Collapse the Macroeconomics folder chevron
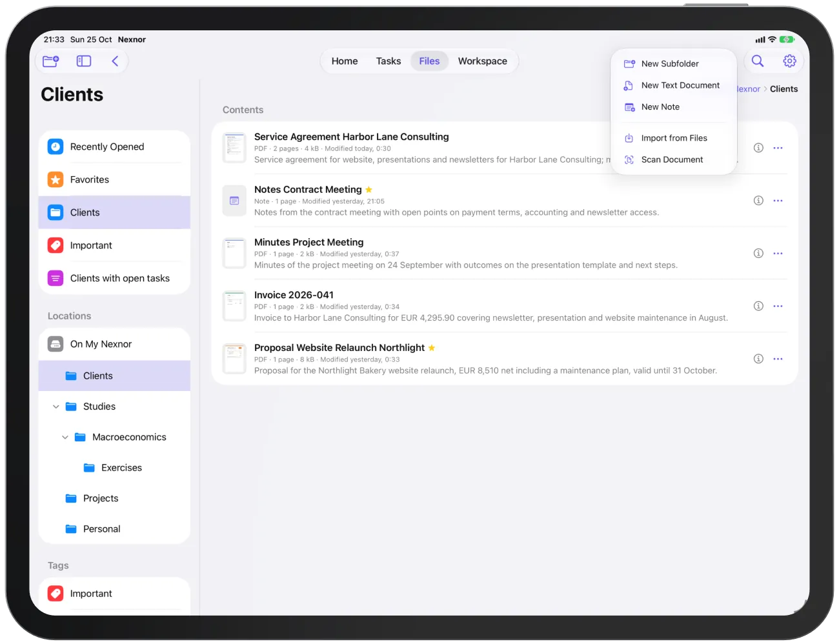The height and width of the screenshot is (644, 839). click(x=65, y=438)
